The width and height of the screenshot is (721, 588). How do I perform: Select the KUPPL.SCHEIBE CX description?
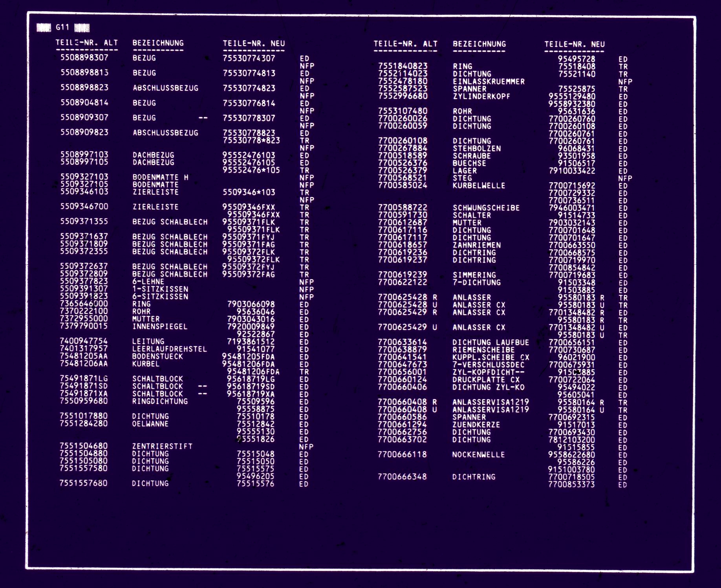click(491, 357)
